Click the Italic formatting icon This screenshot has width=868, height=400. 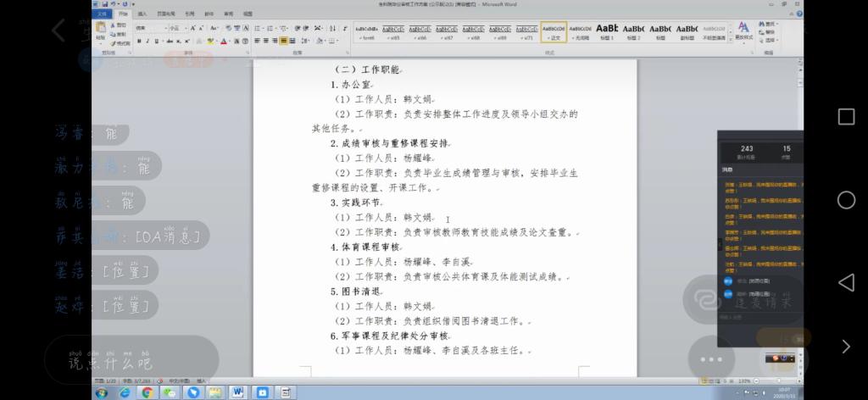pos(147,41)
